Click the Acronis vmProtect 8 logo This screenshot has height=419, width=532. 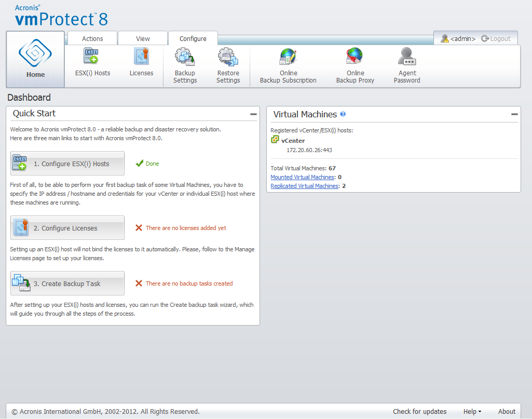pos(61,16)
